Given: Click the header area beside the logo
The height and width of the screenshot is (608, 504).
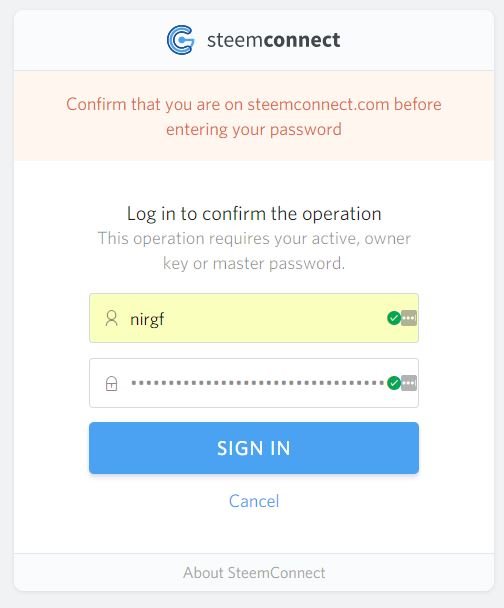Looking at the screenshot, I should (x=417, y=40).
